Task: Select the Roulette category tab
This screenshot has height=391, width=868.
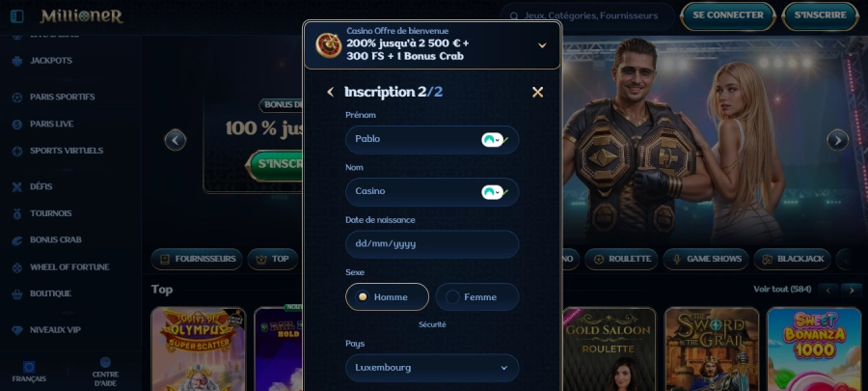Action: tap(621, 259)
